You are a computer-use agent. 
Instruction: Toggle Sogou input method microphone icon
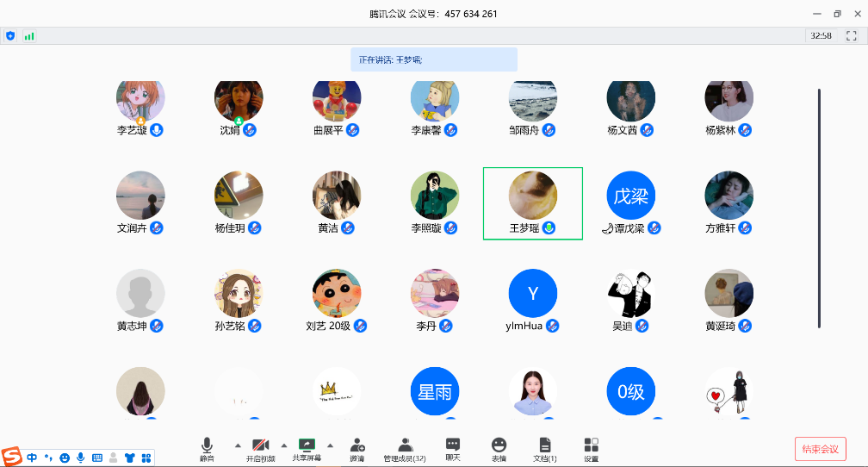pyautogui.click(x=80, y=458)
